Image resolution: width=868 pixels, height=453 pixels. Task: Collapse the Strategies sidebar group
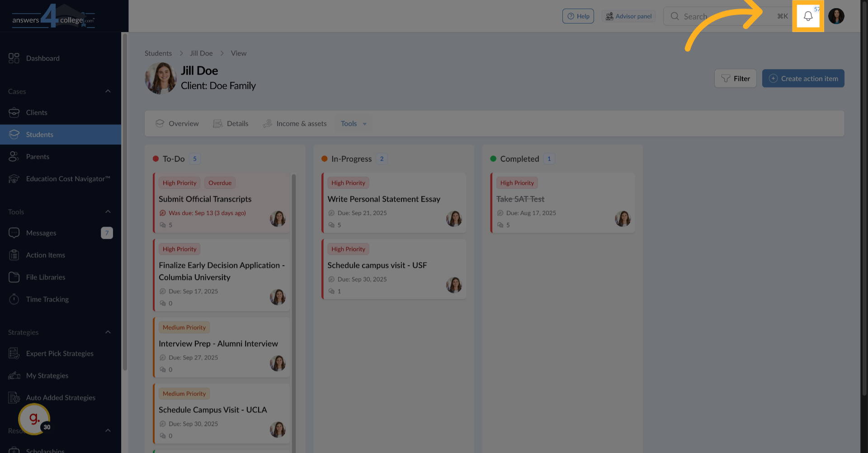[x=108, y=332]
